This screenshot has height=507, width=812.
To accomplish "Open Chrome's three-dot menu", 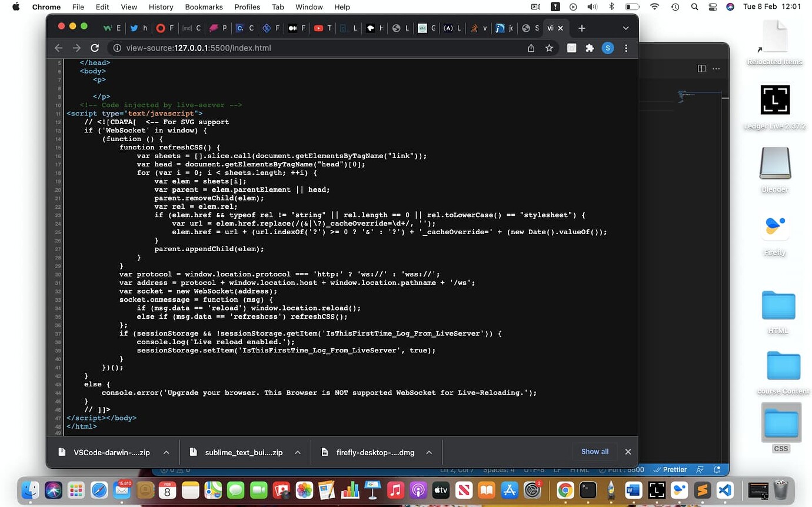I will pyautogui.click(x=627, y=48).
